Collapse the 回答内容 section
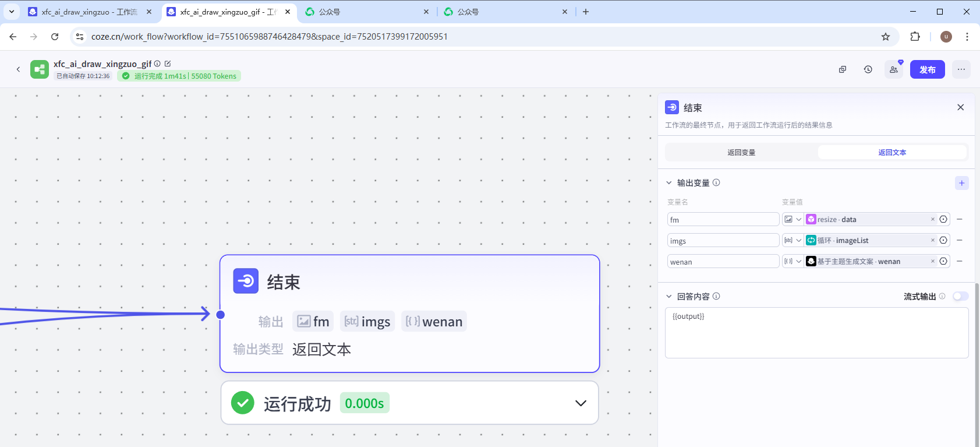Viewport: 980px width, 447px height. click(x=669, y=296)
